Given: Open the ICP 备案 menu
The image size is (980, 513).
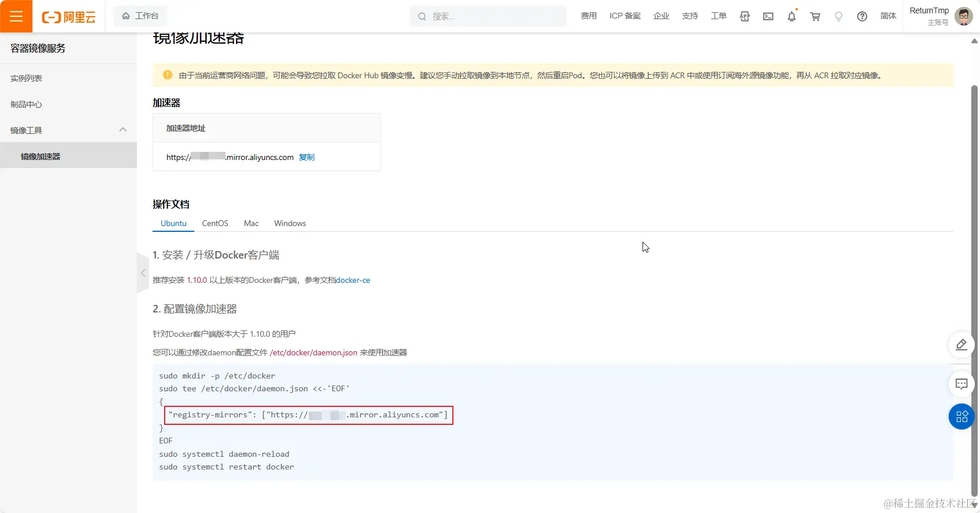Looking at the screenshot, I should 625,16.
